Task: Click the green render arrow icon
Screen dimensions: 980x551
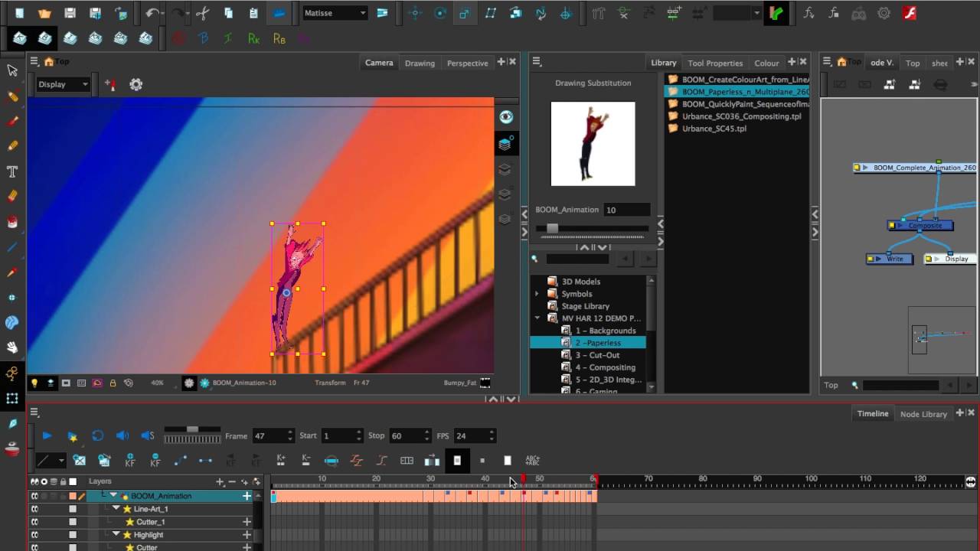Action: pos(776,13)
